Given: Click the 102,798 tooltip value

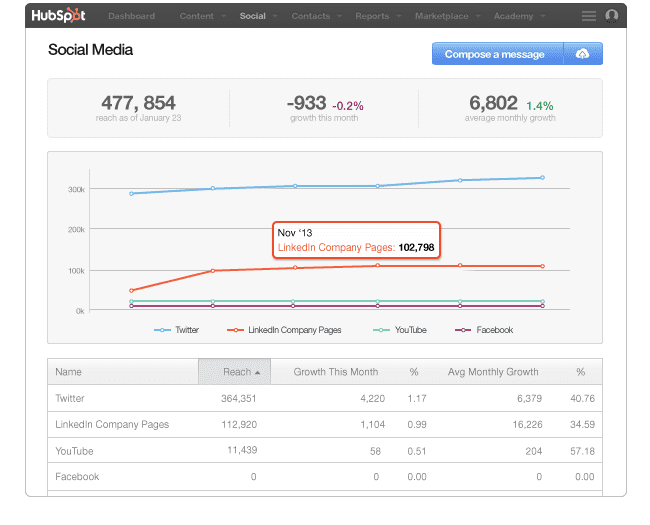Looking at the screenshot, I should pos(416,248).
